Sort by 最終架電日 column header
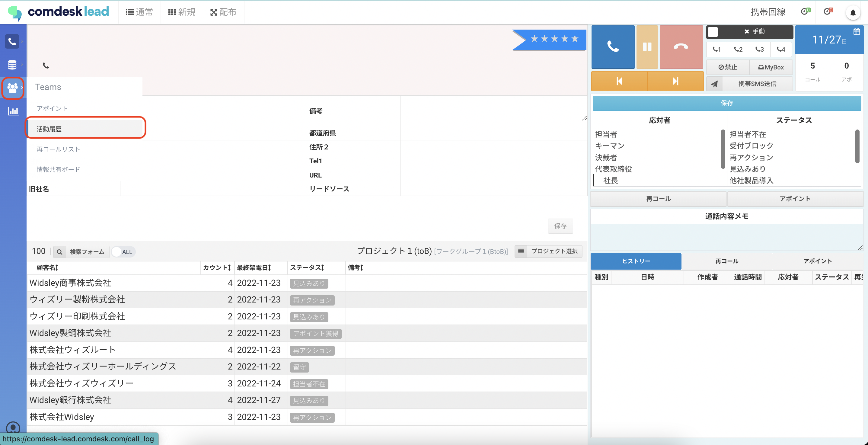Screen dimensions: 868x445 click(254, 268)
